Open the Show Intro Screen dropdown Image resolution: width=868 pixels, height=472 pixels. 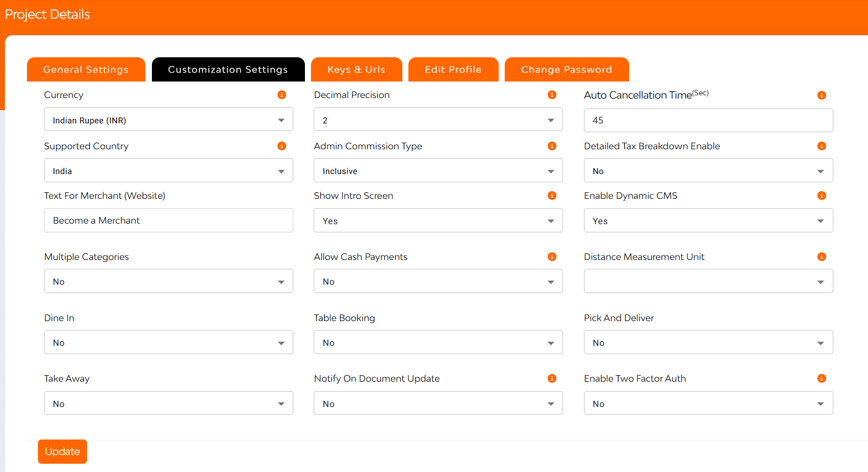click(x=438, y=220)
